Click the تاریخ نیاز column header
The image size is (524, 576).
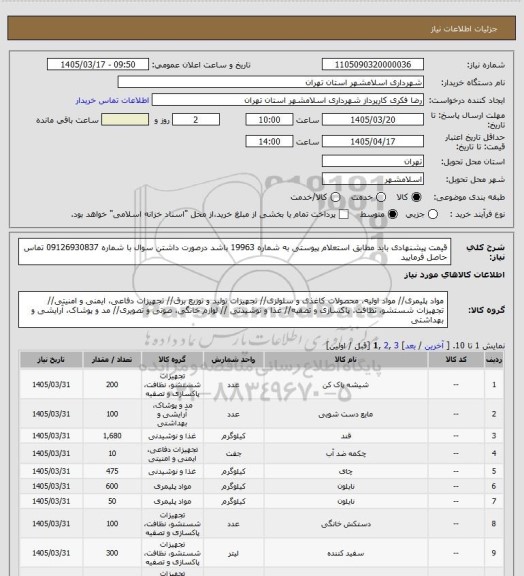(51, 360)
